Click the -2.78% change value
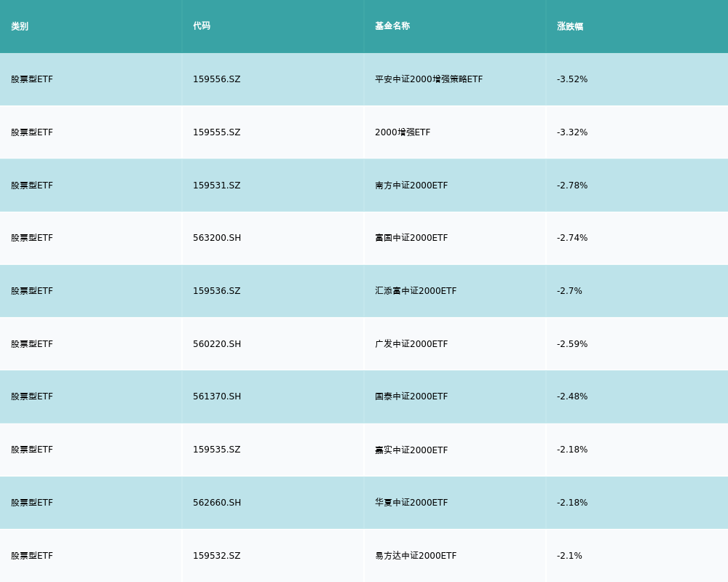 pos(572,186)
